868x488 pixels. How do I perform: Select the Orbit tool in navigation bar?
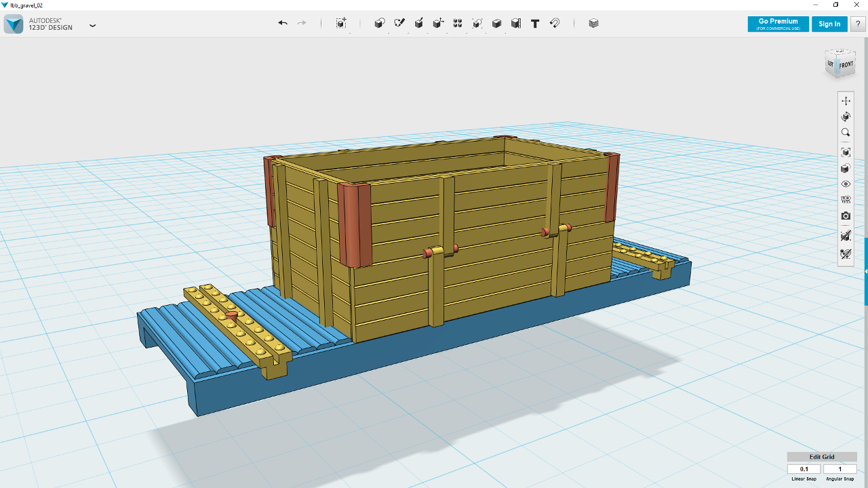846,117
